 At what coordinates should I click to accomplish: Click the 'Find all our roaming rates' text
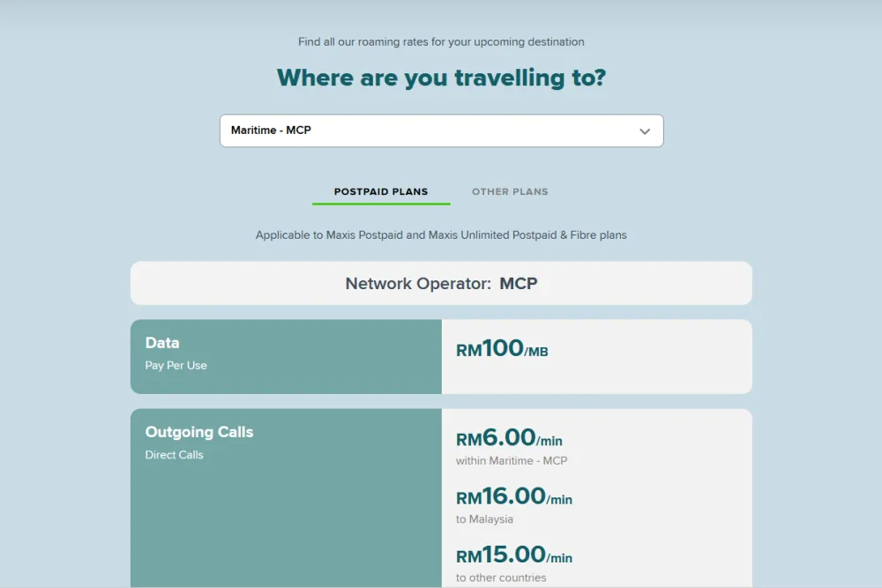(x=441, y=41)
